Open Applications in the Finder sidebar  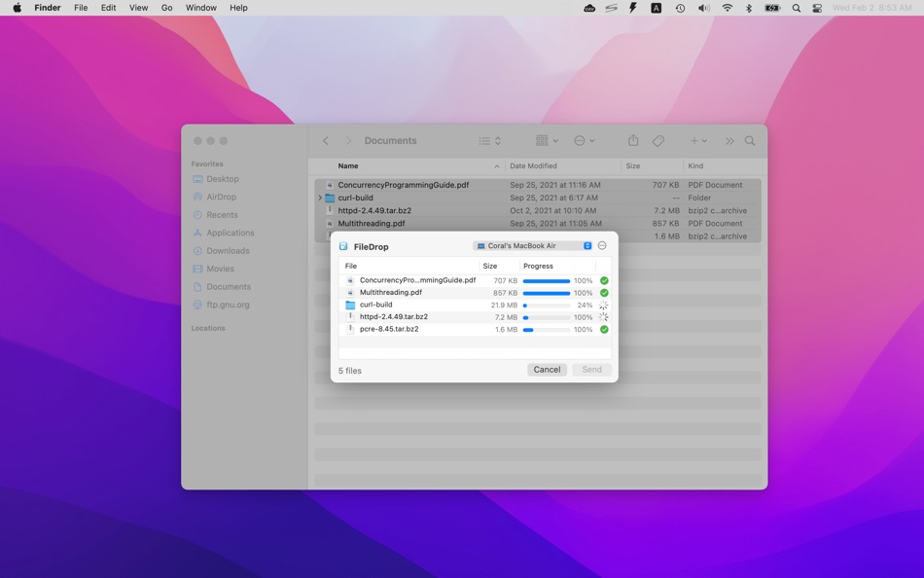click(230, 233)
